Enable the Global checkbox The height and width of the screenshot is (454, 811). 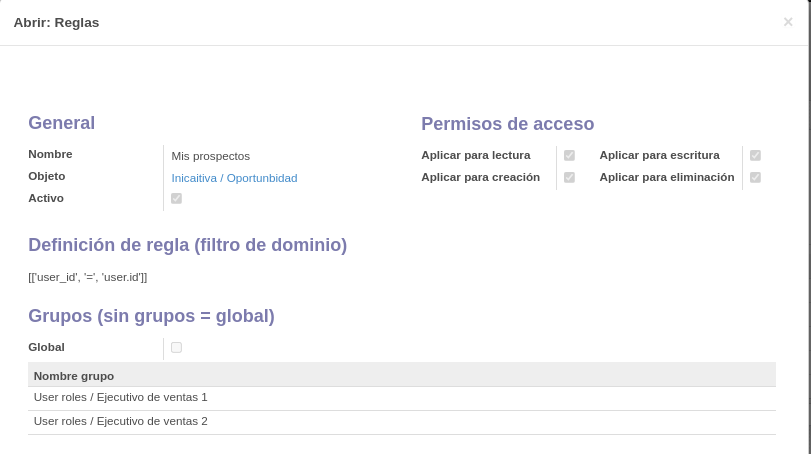176,347
